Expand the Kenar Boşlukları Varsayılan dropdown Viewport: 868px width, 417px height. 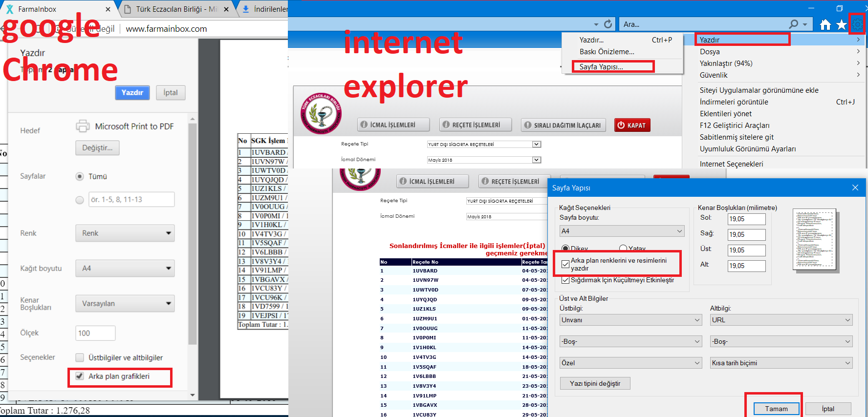(x=125, y=303)
